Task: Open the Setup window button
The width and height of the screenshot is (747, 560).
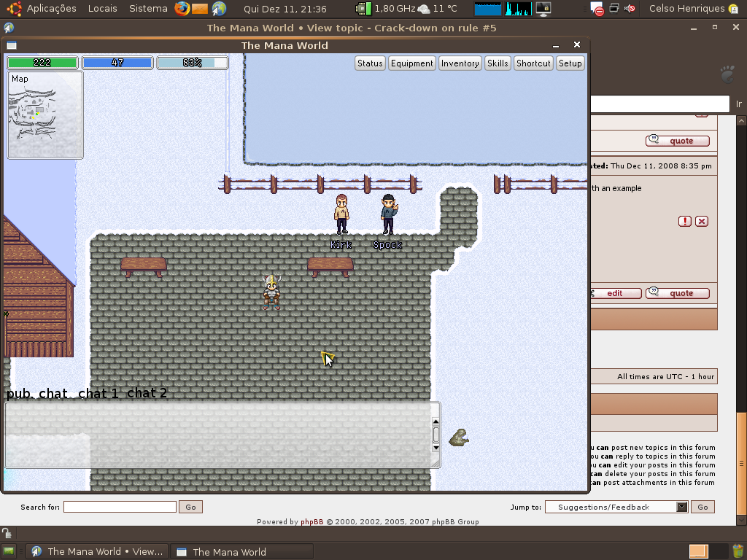Action: [570, 63]
